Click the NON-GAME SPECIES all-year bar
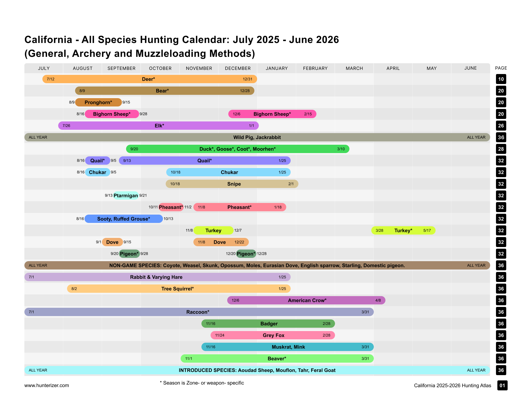532x412 pixels. 257,265
